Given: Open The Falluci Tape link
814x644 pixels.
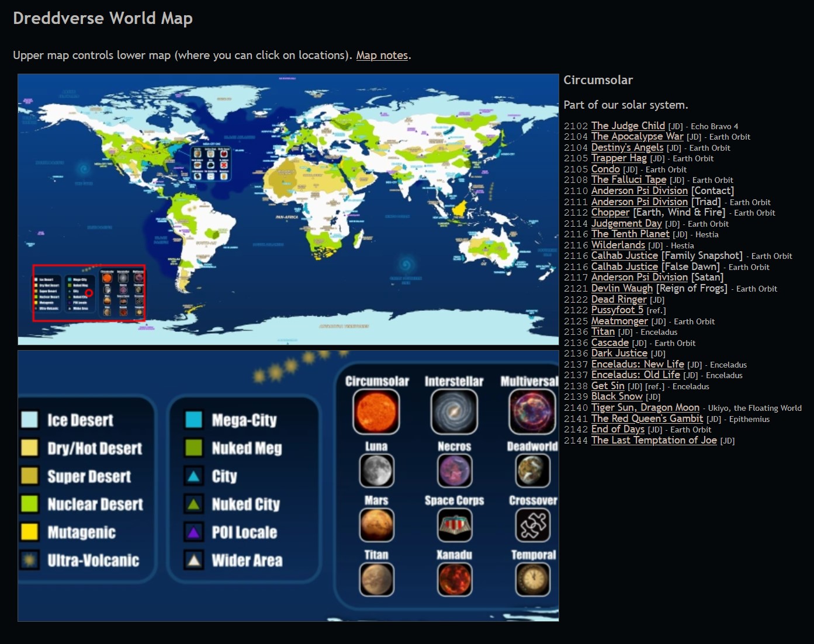Looking at the screenshot, I should coord(629,180).
